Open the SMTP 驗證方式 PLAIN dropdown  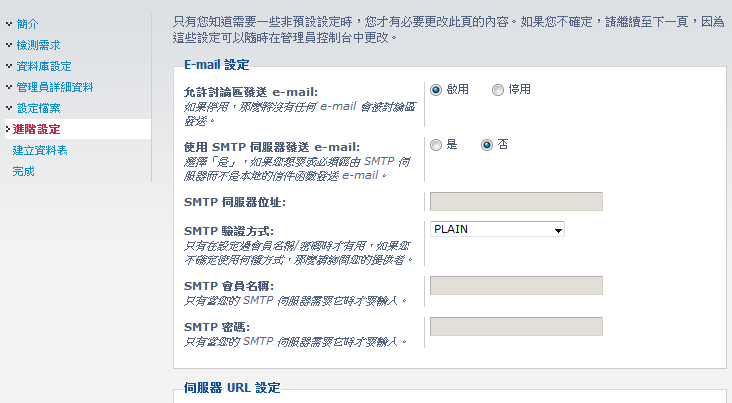[497, 229]
